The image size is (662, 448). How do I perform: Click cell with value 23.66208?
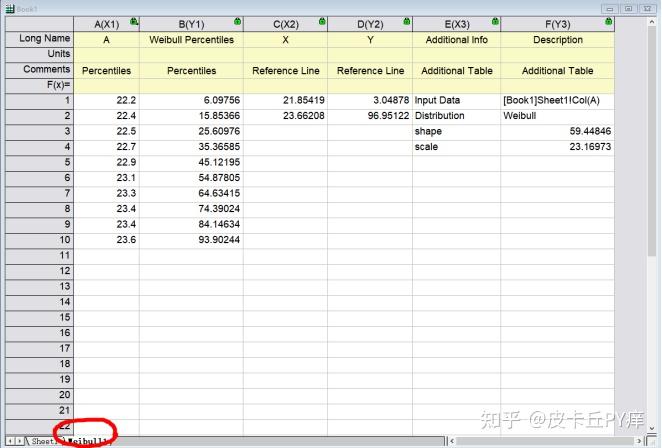coord(285,116)
